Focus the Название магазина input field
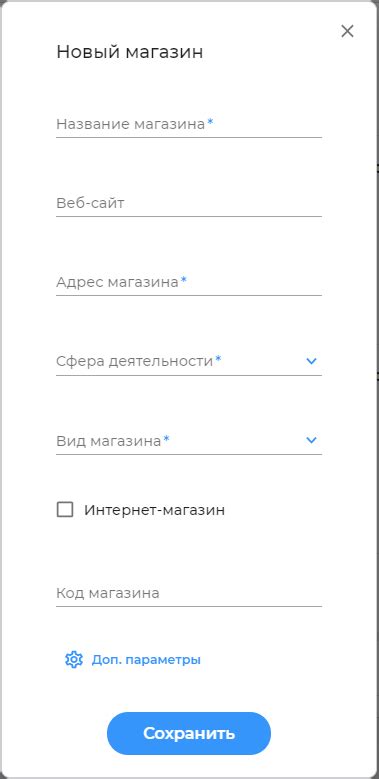This screenshot has height=779, width=379. [x=189, y=124]
